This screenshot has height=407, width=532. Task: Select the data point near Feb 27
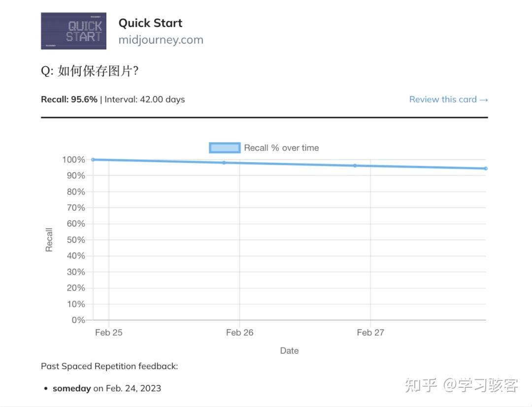(x=355, y=166)
